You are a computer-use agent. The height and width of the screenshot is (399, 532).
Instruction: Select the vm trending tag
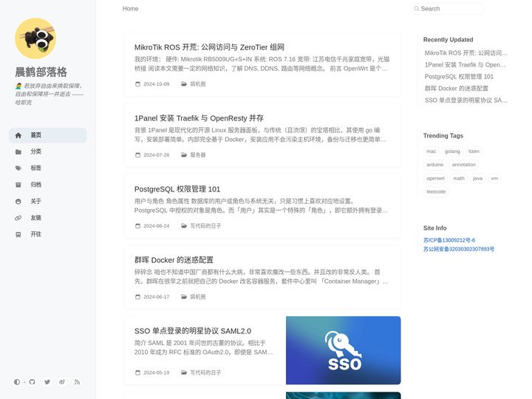coord(494,178)
